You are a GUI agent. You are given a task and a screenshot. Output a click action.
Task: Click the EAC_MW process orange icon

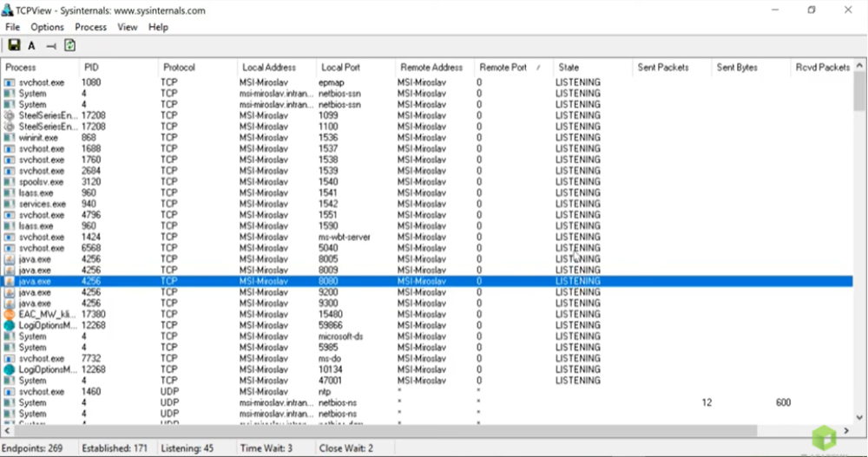[10, 315]
